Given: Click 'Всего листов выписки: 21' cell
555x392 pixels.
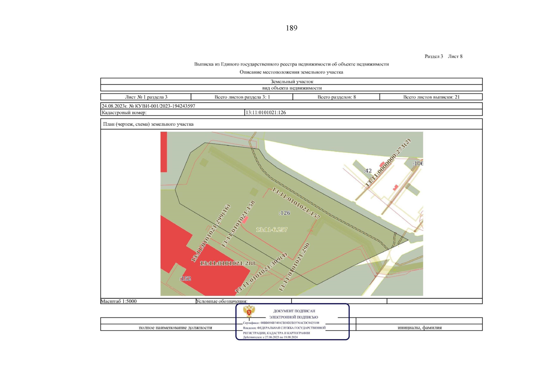Looking at the screenshot, I should [431, 97].
